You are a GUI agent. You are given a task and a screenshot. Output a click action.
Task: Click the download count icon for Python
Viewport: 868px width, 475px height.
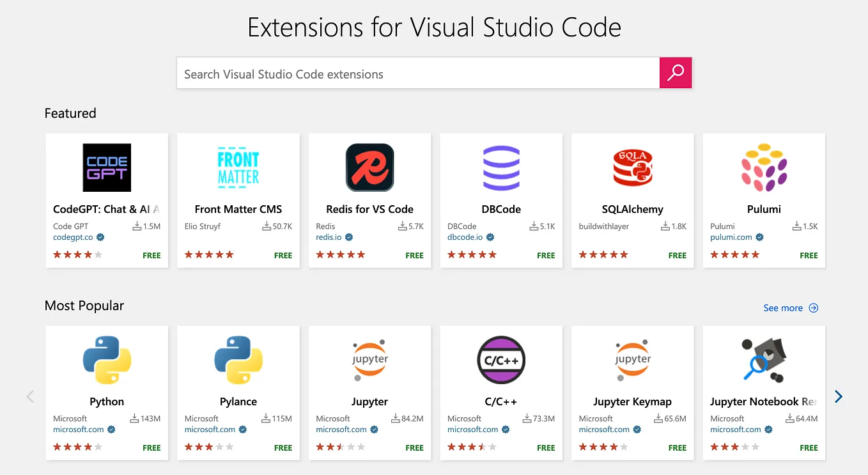(134, 418)
